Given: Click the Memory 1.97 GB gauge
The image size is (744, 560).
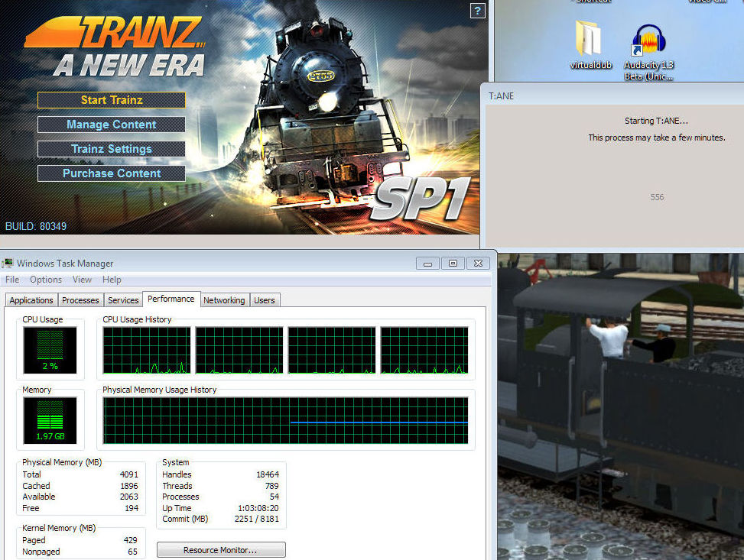Looking at the screenshot, I should click(x=50, y=421).
